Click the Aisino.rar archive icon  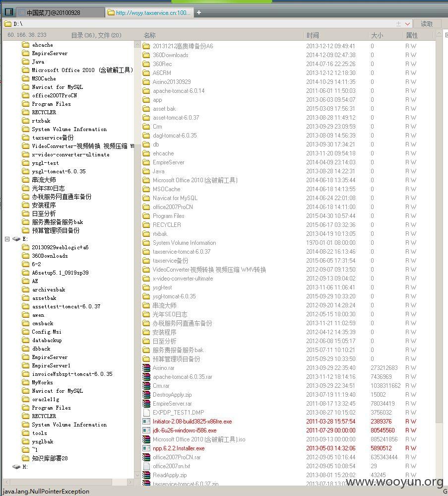pos(146,368)
